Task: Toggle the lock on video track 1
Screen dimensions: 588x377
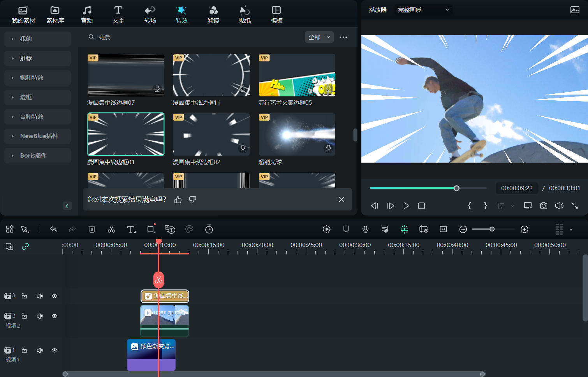Action: tap(24, 350)
